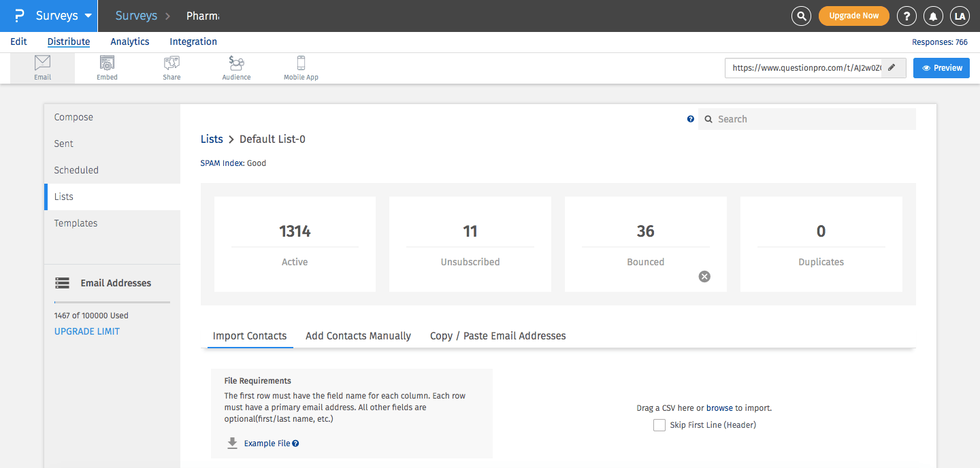Switch to the Analytics tab
This screenshot has height=468, width=980.
click(129, 41)
